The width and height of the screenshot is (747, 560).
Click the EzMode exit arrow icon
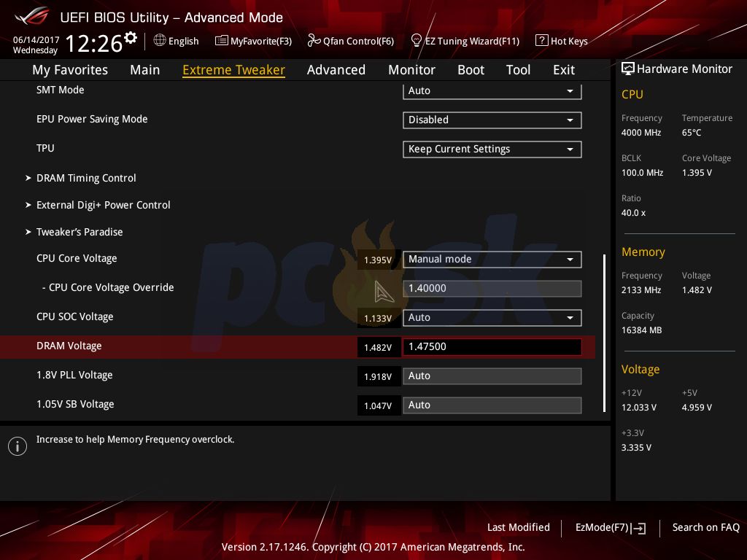tap(639, 528)
